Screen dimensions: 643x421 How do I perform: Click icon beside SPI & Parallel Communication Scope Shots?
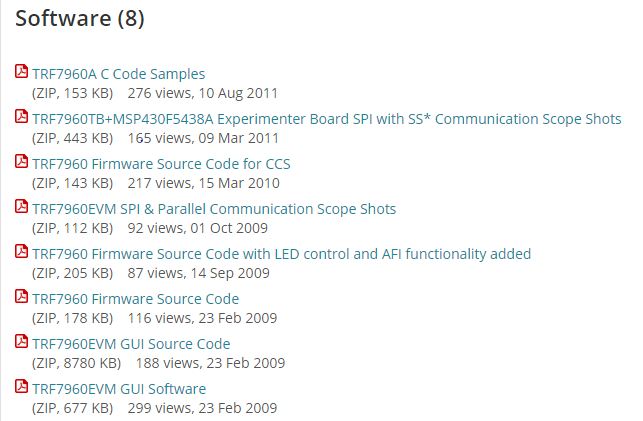(22, 207)
